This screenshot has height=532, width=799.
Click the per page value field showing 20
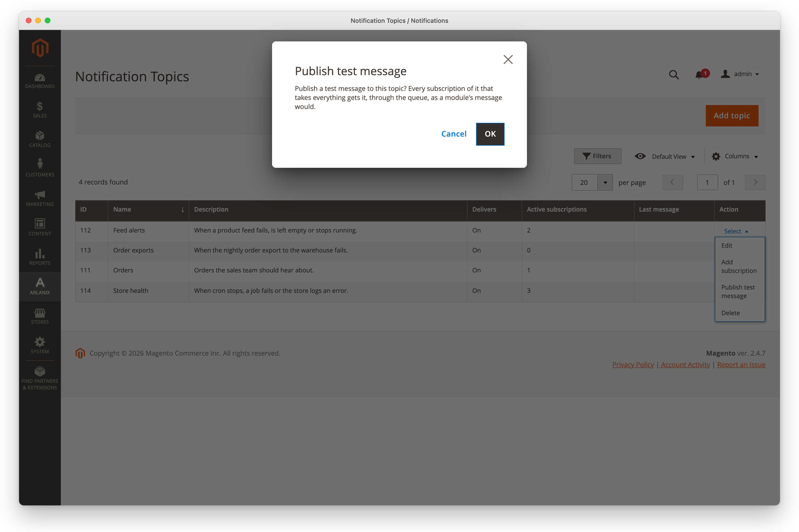(584, 183)
